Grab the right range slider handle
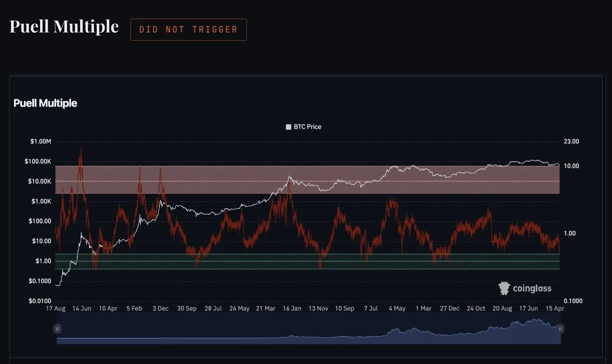 tap(560, 329)
